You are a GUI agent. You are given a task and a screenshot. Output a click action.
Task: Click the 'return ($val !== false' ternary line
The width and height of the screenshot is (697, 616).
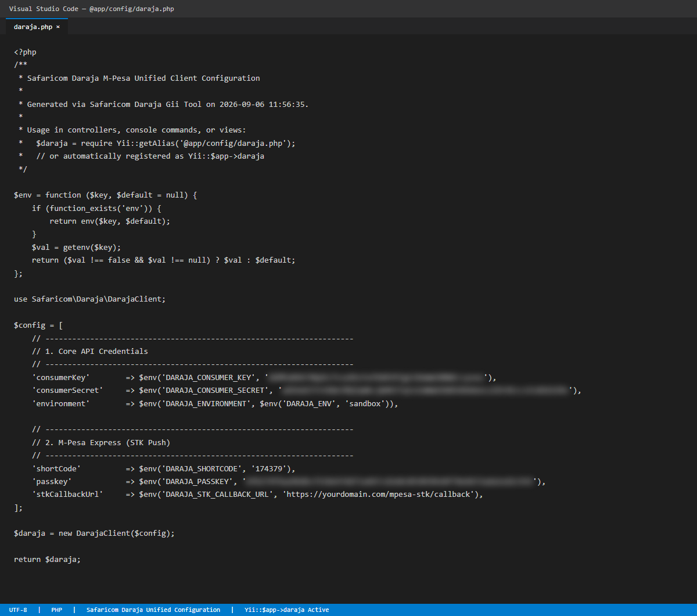click(x=164, y=260)
